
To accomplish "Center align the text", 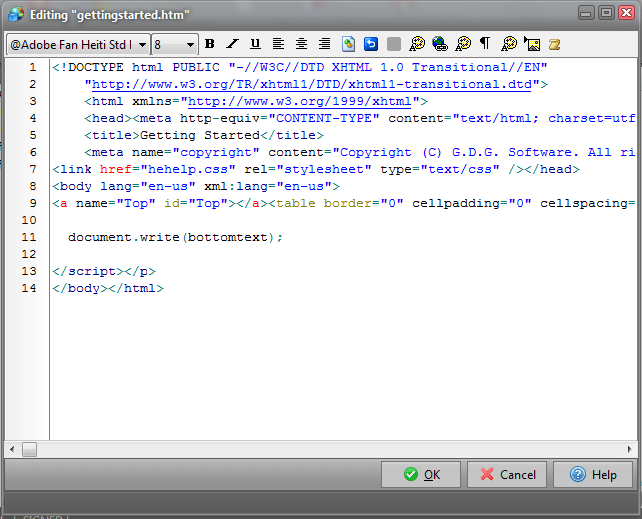I will click(x=301, y=44).
